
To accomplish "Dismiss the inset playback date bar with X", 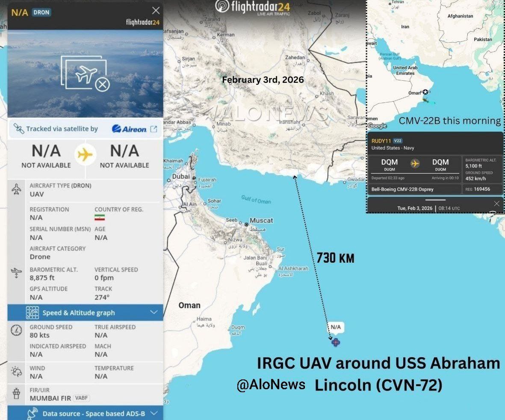I will click(496, 204).
